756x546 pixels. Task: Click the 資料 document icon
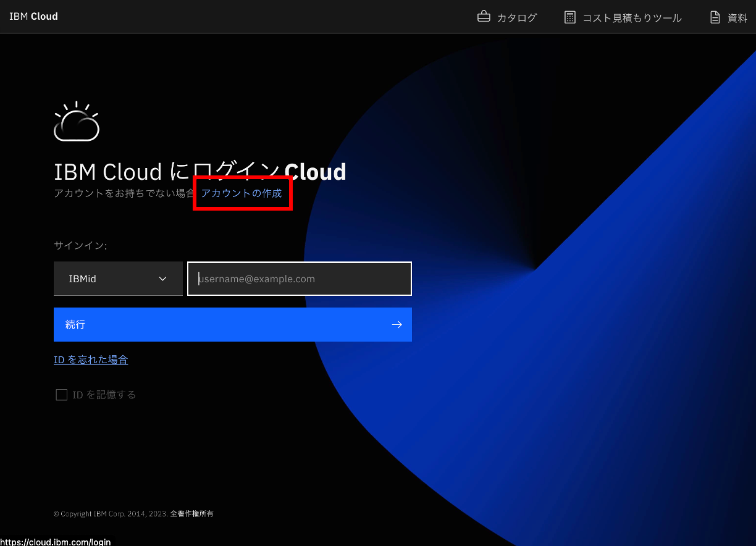click(x=715, y=17)
